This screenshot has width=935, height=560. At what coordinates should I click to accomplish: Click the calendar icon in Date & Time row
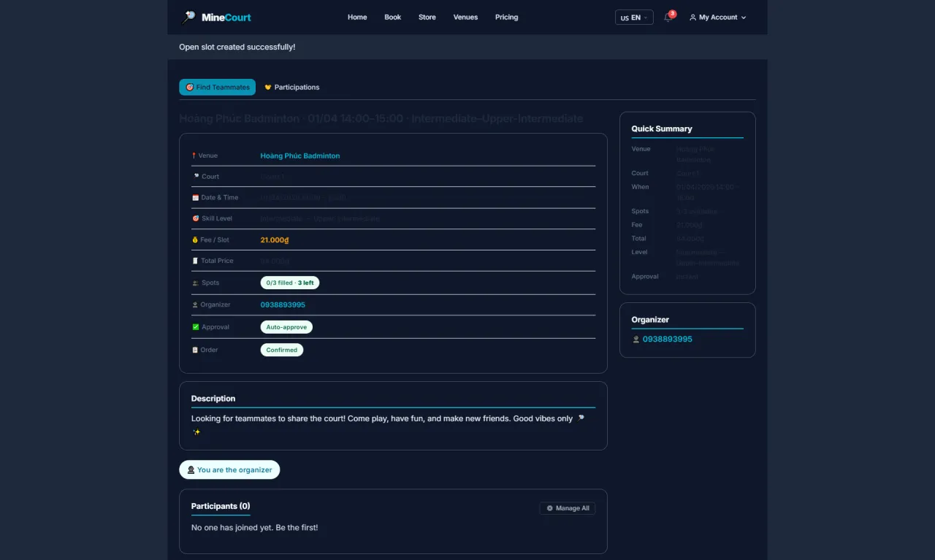[x=196, y=198]
